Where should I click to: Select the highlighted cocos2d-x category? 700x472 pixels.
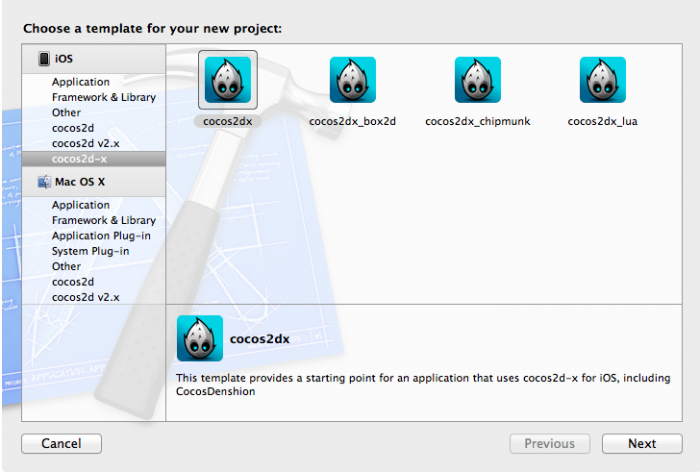click(x=94, y=159)
